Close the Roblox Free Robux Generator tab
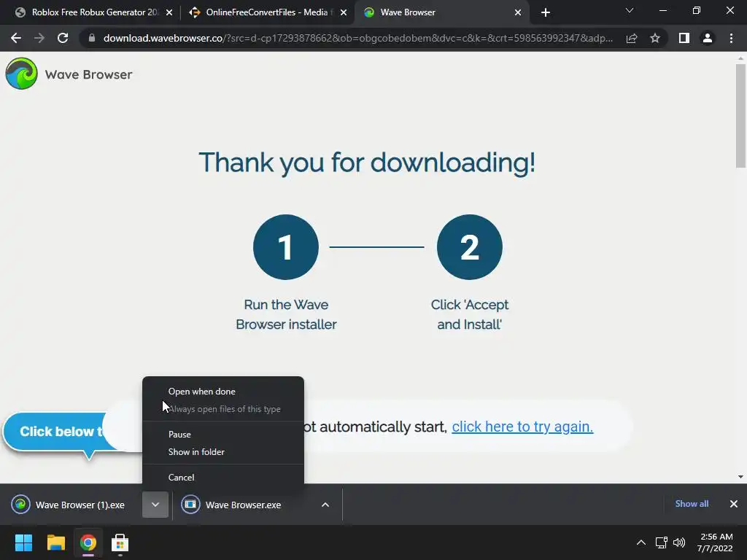Viewport: 747px width, 560px height. point(169,12)
